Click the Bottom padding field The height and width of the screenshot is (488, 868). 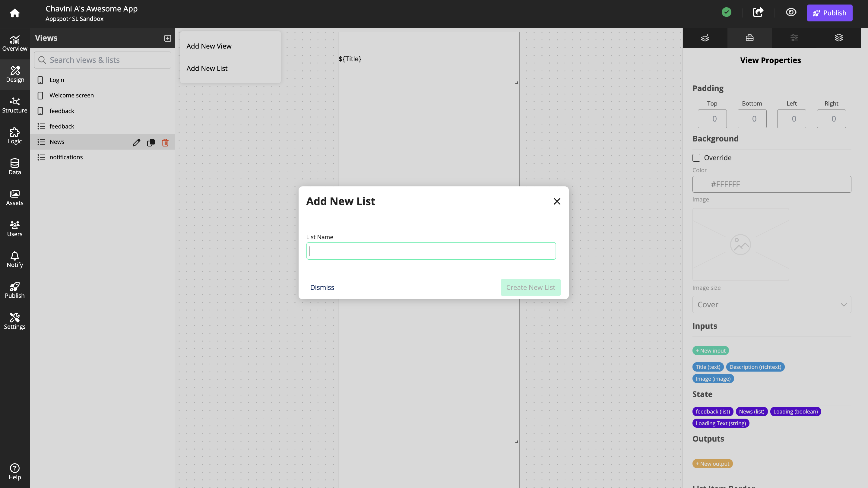tap(752, 119)
